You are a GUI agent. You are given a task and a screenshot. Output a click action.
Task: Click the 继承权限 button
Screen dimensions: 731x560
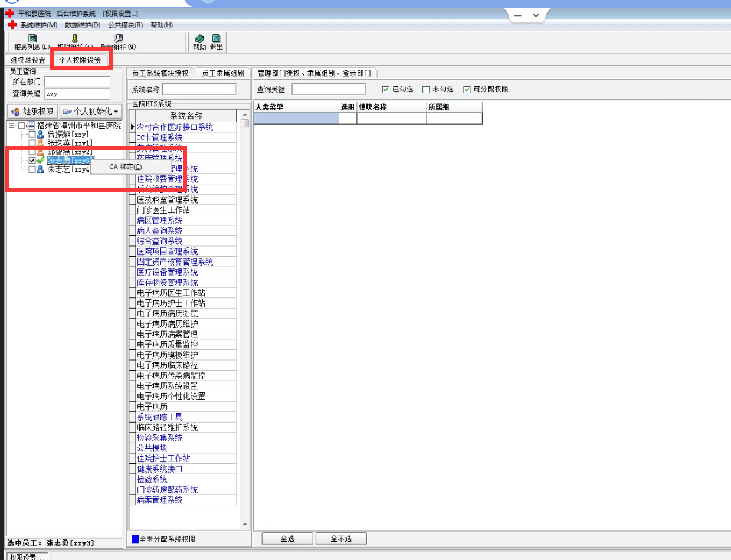(32, 112)
